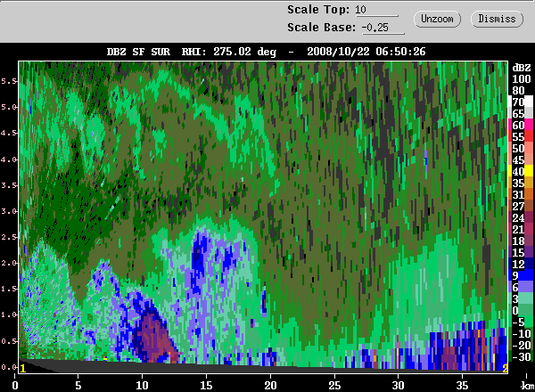Screen dimensions: 535x392
Task: Click the Unzoom button
Action: pos(437,18)
